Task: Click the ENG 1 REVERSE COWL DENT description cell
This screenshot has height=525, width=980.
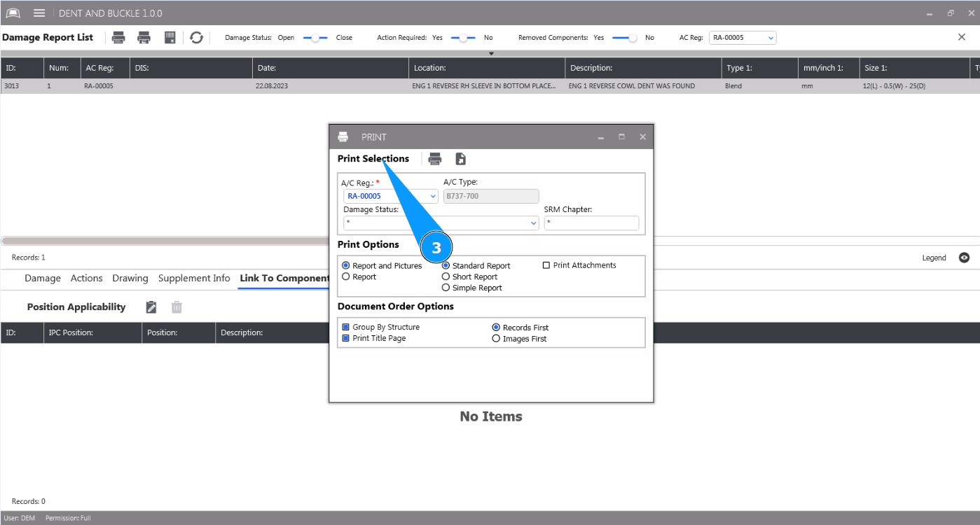Action: coord(643,86)
